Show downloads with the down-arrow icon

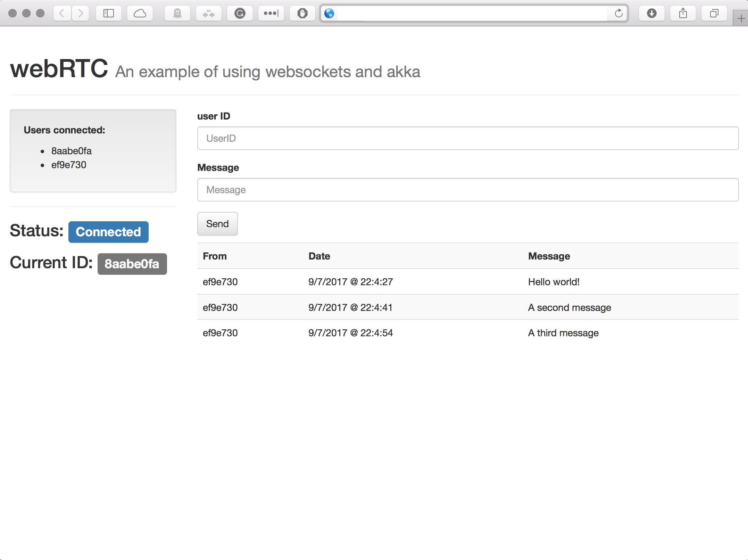(651, 13)
